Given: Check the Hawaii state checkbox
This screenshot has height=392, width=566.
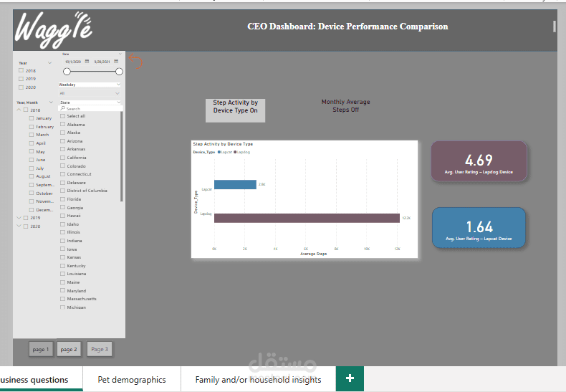Looking at the screenshot, I should [62, 216].
